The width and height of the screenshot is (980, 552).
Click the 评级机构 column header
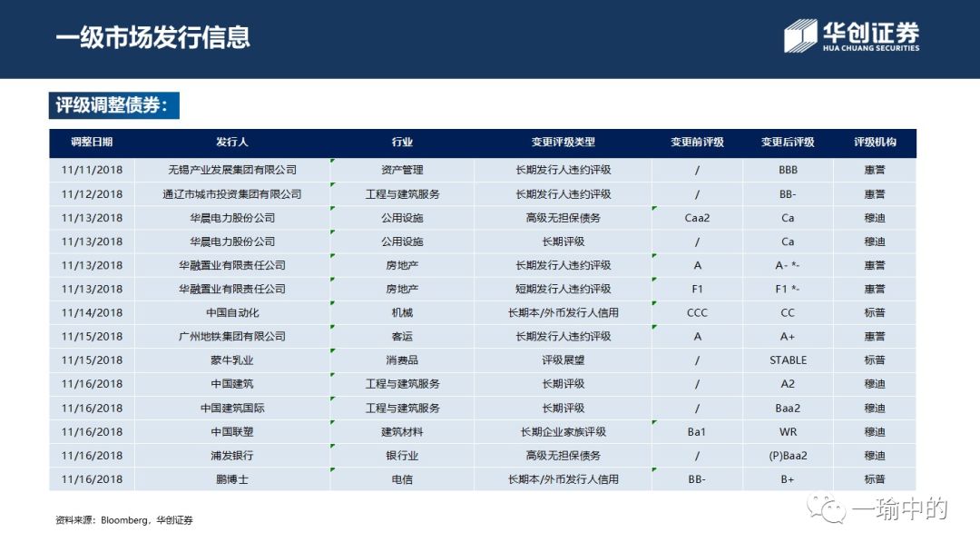875,142
